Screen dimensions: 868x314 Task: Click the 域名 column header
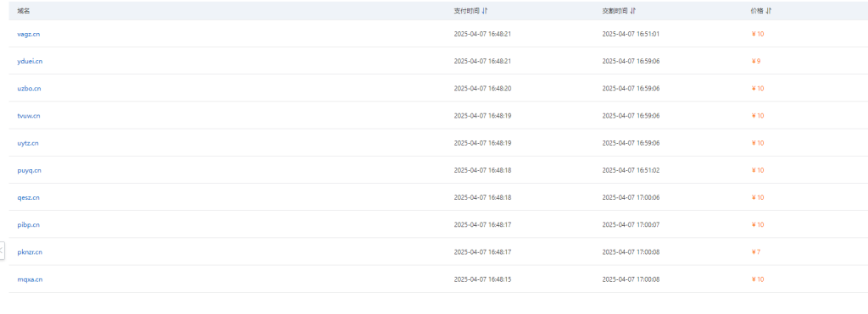tap(24, 10)
